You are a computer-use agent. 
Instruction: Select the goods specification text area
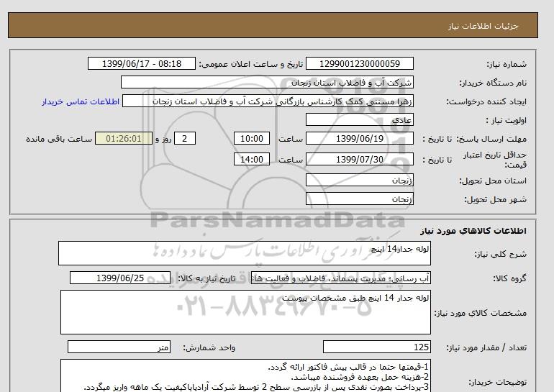click(x=245, y=312)
